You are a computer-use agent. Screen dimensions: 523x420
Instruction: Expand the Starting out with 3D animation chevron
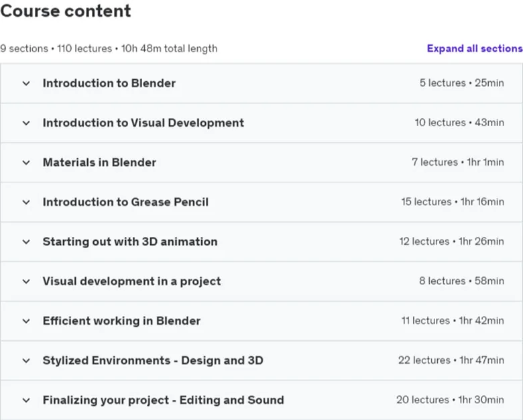pos(26,242)
